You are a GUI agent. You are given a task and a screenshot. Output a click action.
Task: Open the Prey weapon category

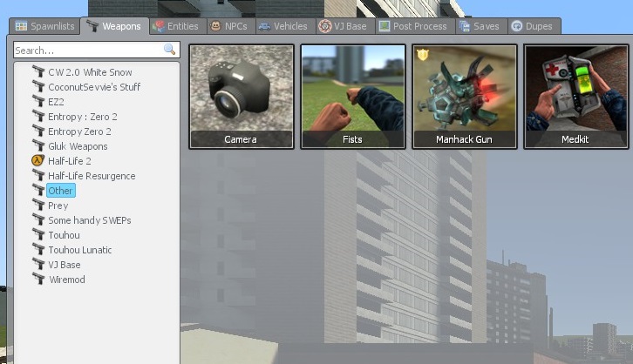pyautogui.click(x=58, y=206)
